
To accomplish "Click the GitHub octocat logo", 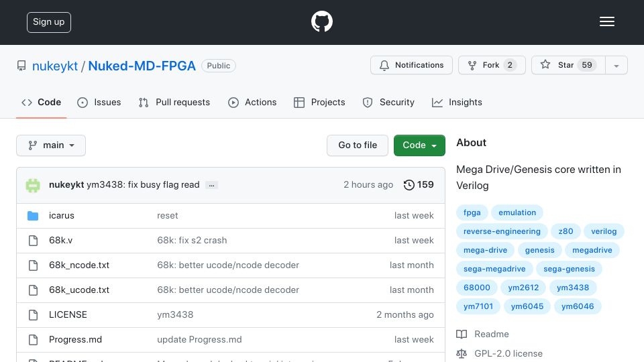I will (x=321, y=21).
